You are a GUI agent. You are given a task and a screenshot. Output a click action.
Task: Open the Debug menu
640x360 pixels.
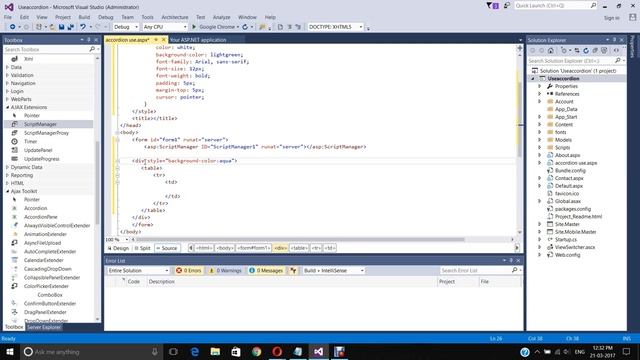coord(105,17)
